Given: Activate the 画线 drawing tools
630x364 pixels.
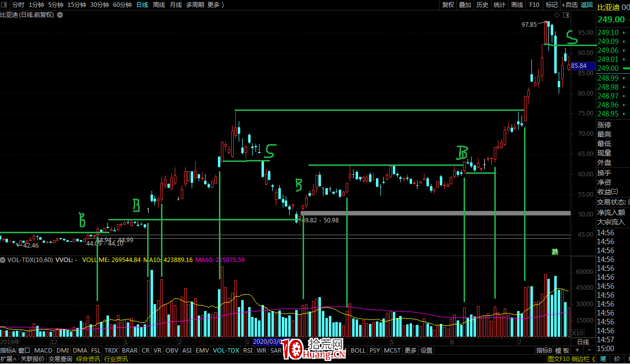Looking at the screenshot, I should [517, 4].
